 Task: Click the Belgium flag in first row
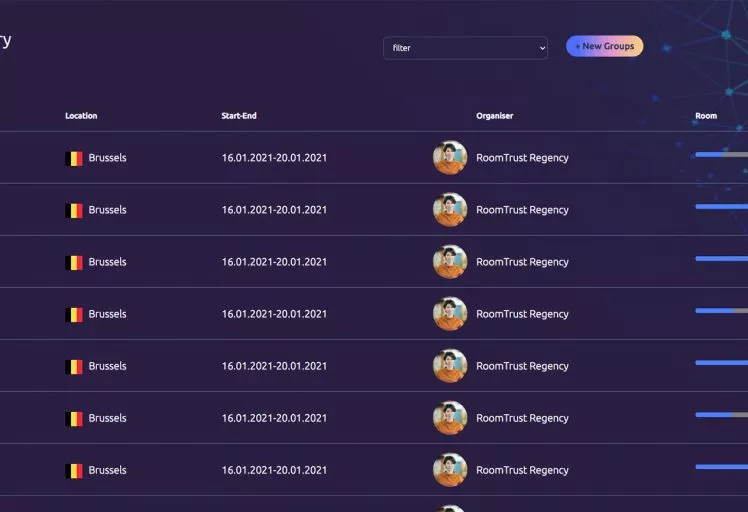coord(74,158)
